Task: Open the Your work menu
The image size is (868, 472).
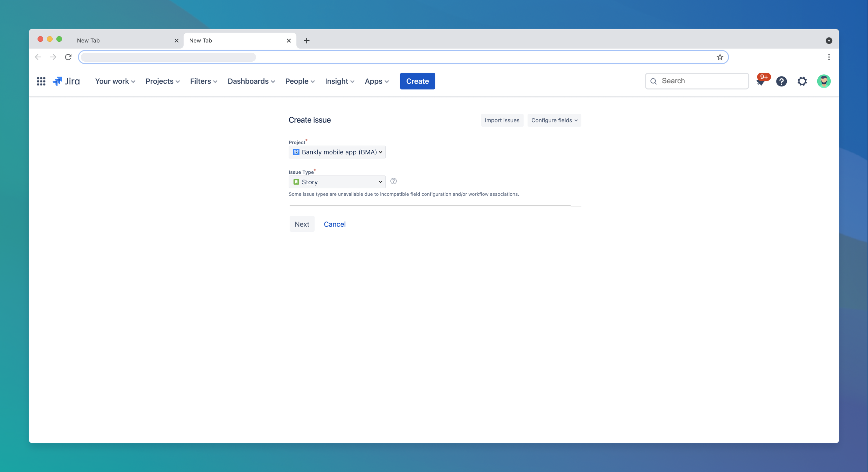Action: click(115, 81)
